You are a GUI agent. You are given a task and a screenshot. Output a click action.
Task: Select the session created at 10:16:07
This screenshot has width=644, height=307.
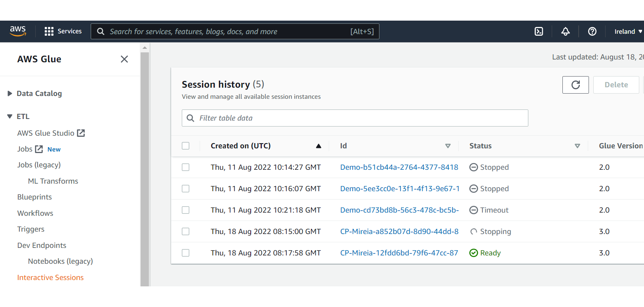pos(185,188)
